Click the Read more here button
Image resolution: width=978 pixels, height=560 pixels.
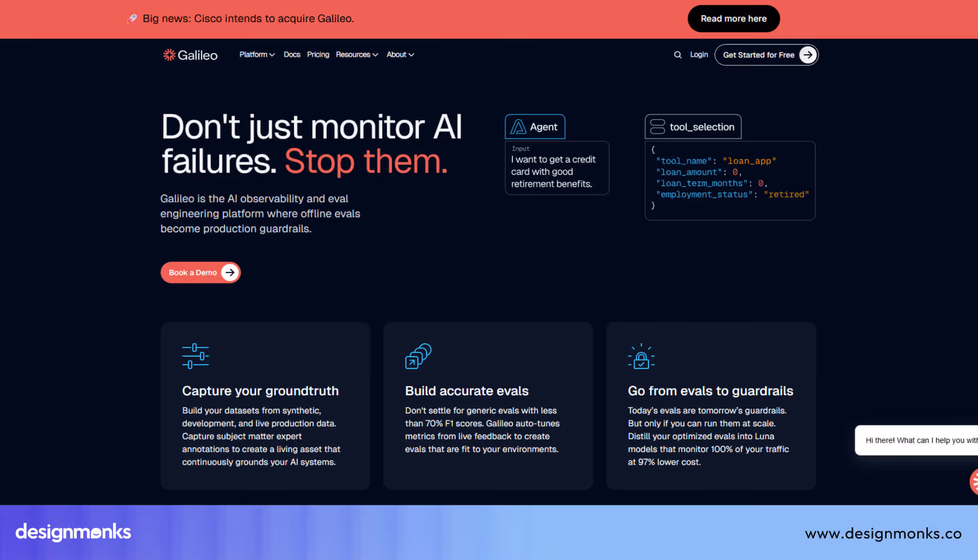pyautogui.click(x=733, y=19)
